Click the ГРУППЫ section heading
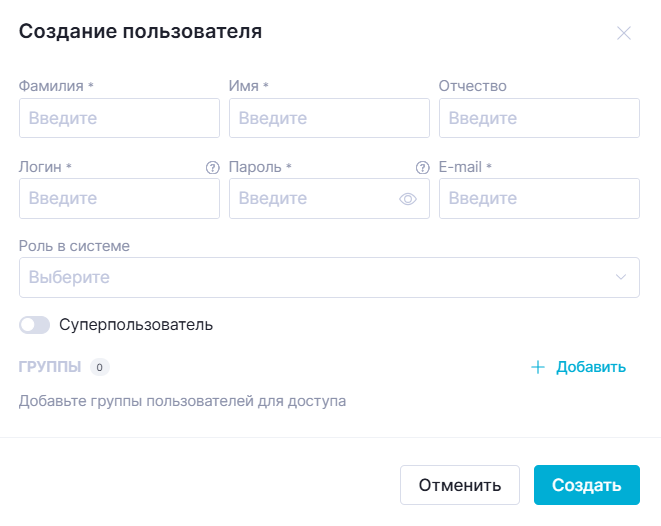661x526 pixels. point(50,367)
